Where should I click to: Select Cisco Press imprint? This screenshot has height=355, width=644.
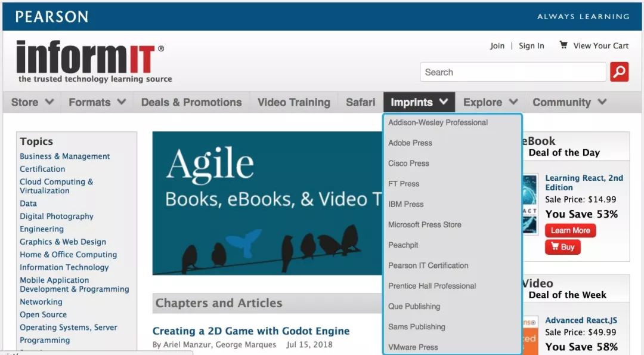408,163
